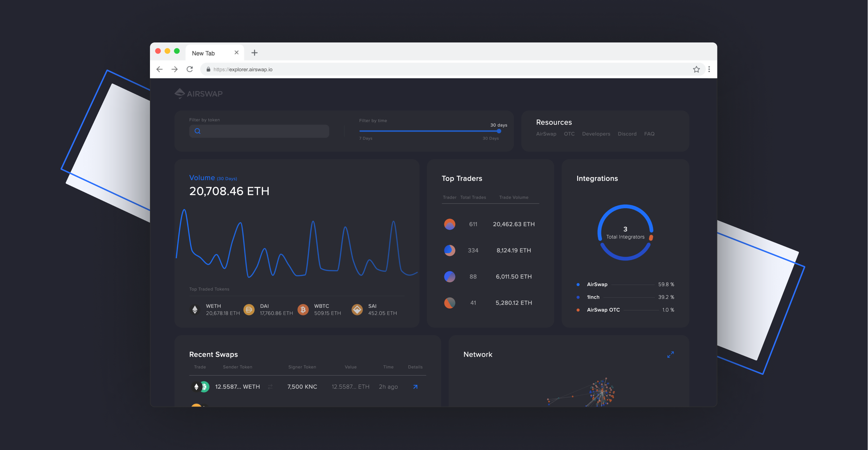Open details arrow for KNC swap
868x450 pixels.
[x=415, y=386]
